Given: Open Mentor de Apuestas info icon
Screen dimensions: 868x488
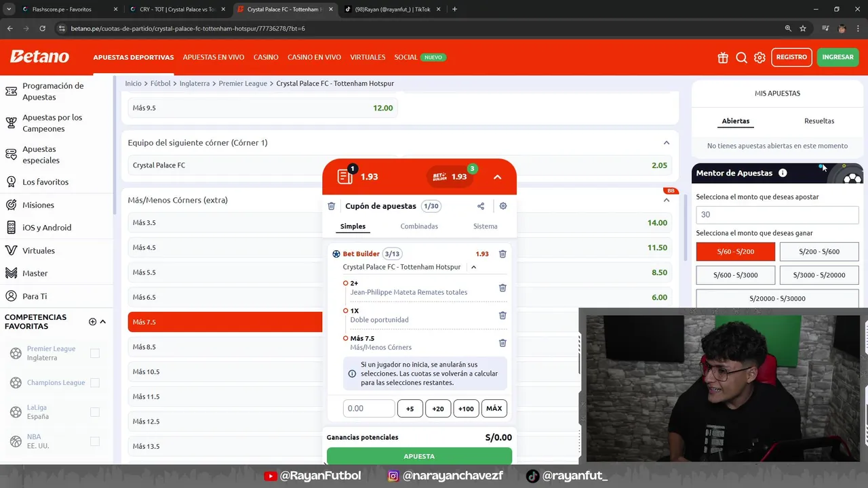Looking at the screenshot, I should tap(783, 173).
